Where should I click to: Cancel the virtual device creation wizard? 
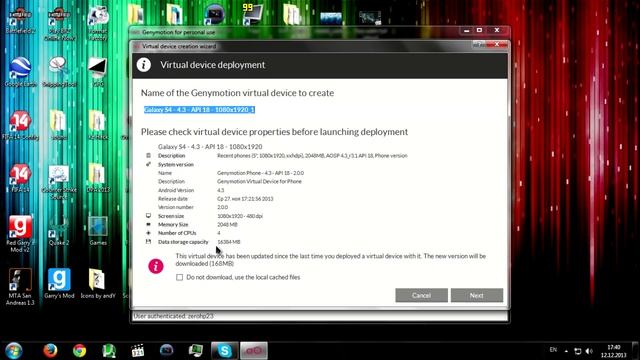[x=421, y=295]
